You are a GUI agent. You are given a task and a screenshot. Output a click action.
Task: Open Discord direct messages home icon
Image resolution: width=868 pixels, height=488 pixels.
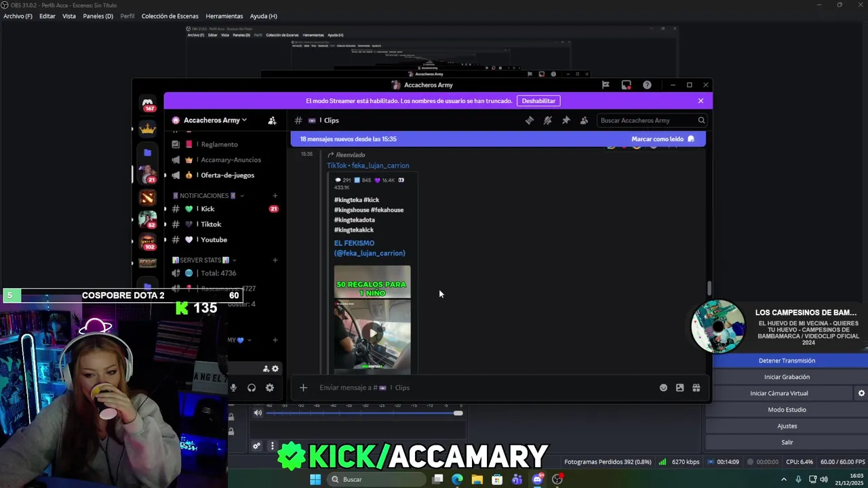[148, 104]
